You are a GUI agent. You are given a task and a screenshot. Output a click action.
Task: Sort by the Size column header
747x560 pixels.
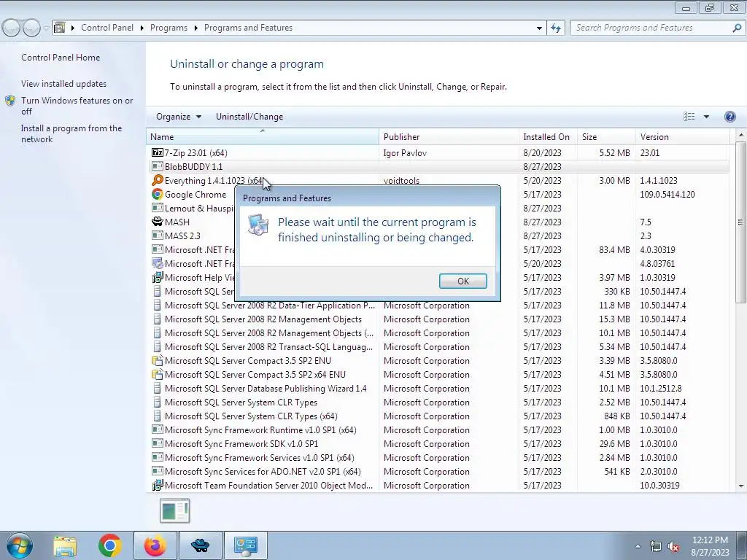click(x=606, y=136)
